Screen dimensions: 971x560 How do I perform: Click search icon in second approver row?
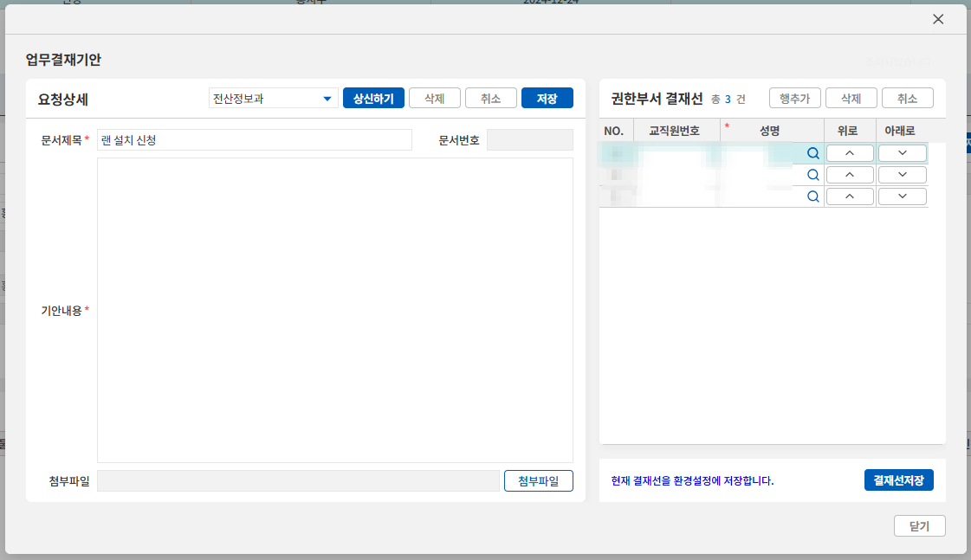[x=812, y=175]
